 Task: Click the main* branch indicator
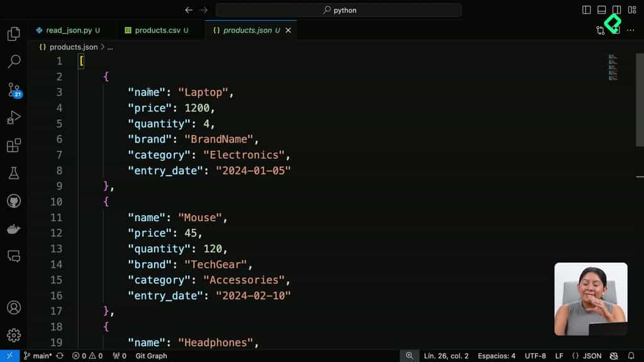point(38,356)
